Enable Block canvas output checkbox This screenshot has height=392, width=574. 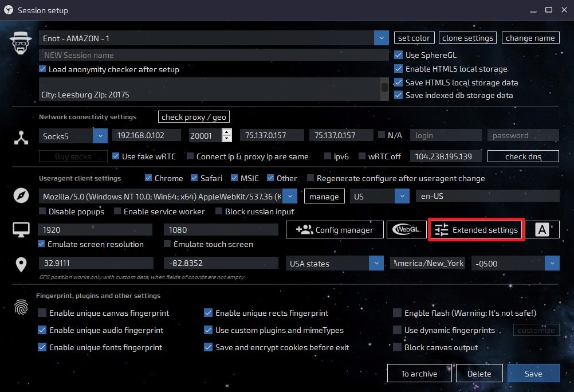(x=397, y=347)
